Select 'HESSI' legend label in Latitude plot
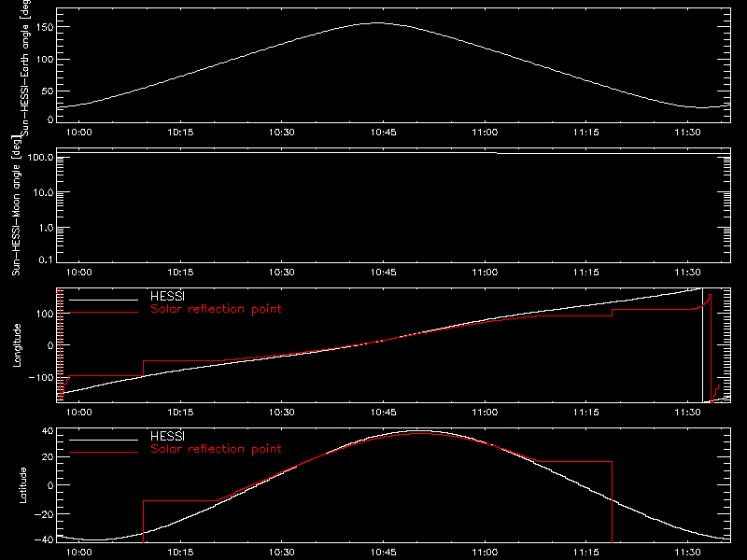 point(167,436)
